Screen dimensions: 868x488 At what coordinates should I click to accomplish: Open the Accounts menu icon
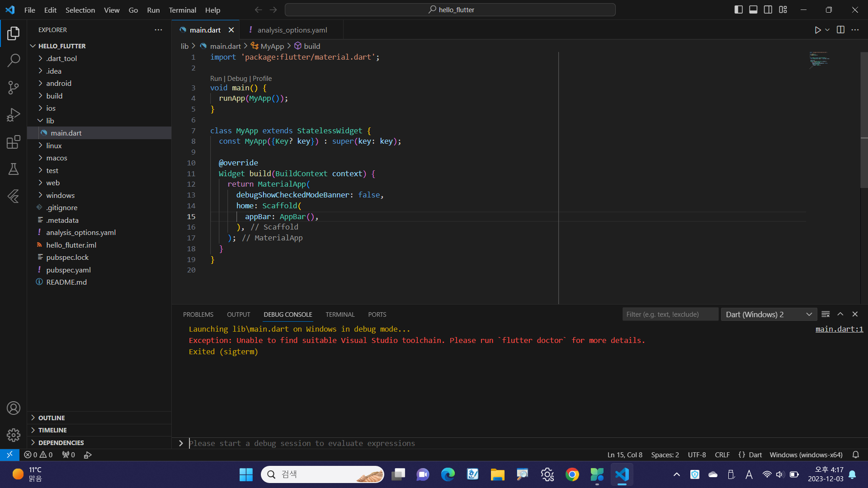pos(14,408)
